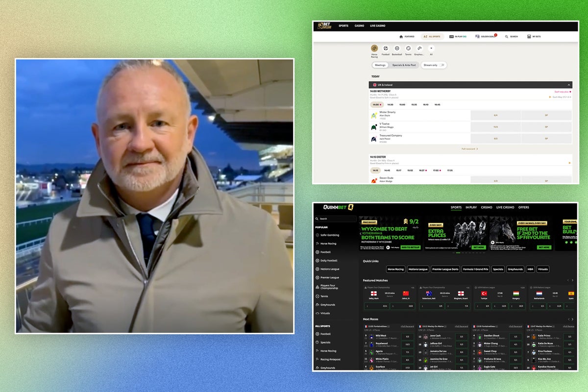588x392 pixels.
Task: Click the active banner carousel indicator
Action: (458, 253)
